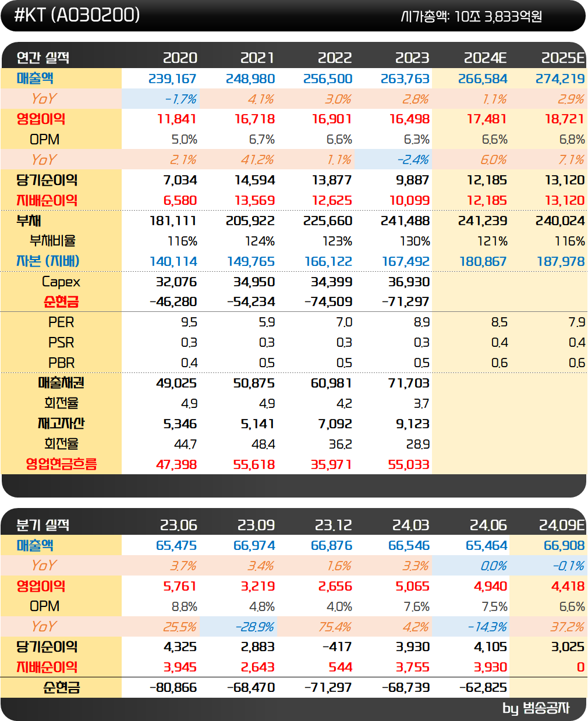Image resolution: width=588 pixels, height=721 pixels.
Task: Click the 24.06 operating profit YoY -14.3%
Action: click(487, 627)
